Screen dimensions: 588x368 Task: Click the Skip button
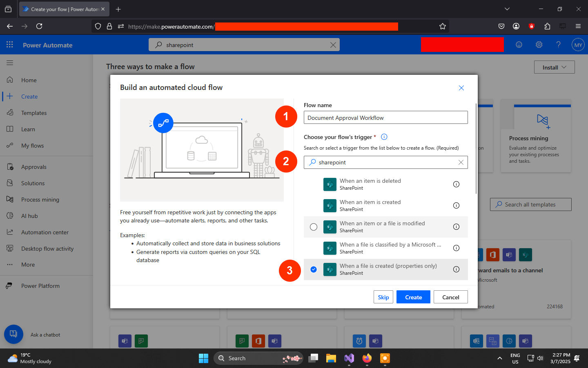[x=383, y=297]
